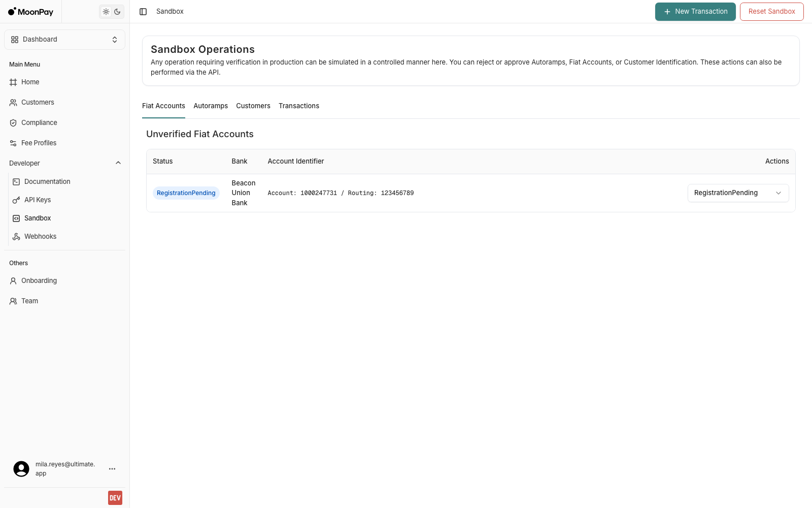Open account options ellipsis menu
This screenshot has width=812, height=508.
(x=112, y=469)
